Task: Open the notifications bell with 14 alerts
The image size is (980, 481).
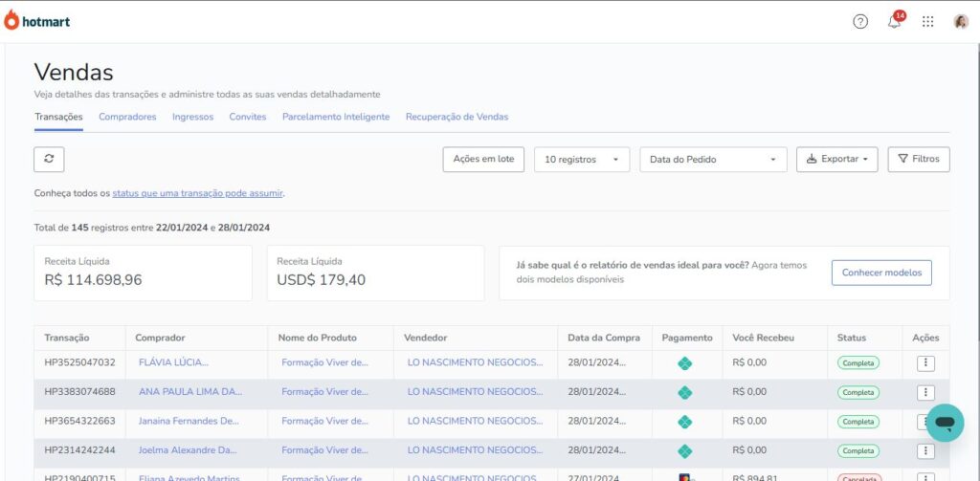Action: point(895,21)
